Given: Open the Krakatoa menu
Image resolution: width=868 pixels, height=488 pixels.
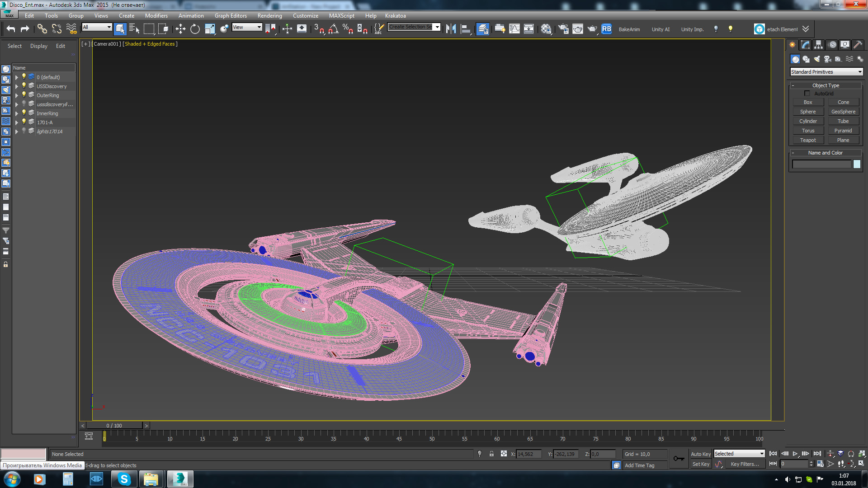Looking at the screenshot, I should [396, 16].
